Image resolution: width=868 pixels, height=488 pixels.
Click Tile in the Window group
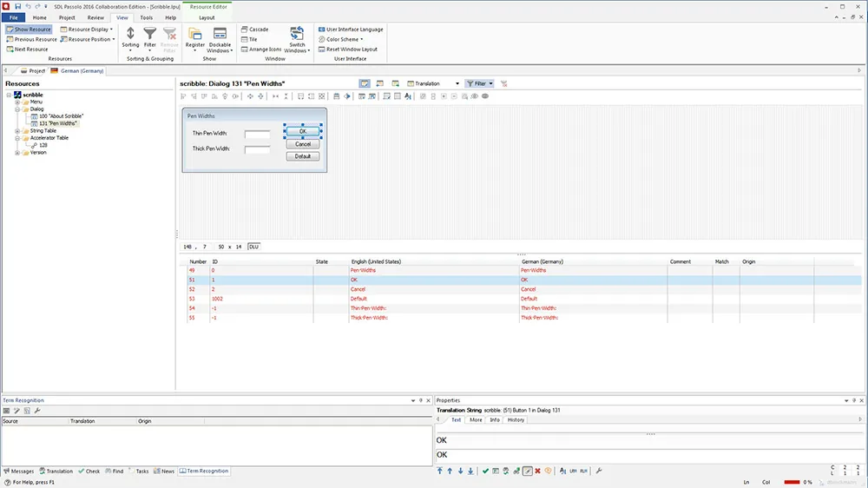[x=249, y=39]
